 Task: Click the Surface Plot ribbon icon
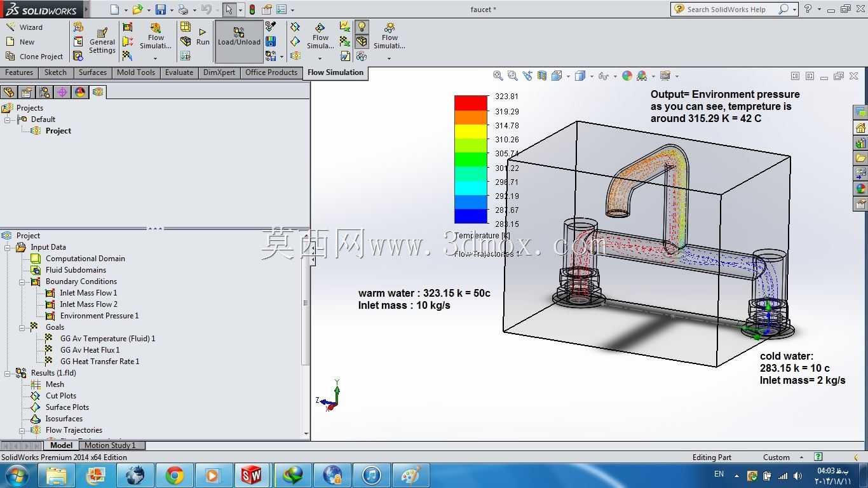295,41
